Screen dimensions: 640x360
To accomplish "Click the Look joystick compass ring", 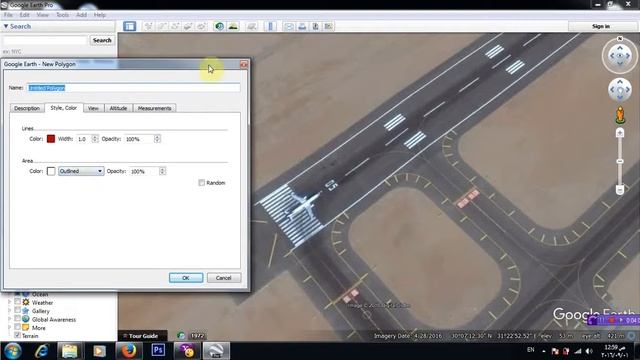I will (x=620, y=55).
